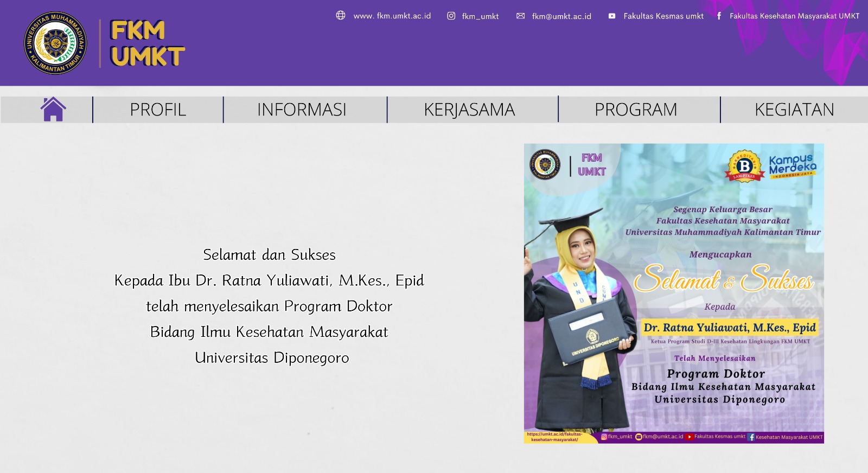Open the KERJASAMA menu

(469, 110)
